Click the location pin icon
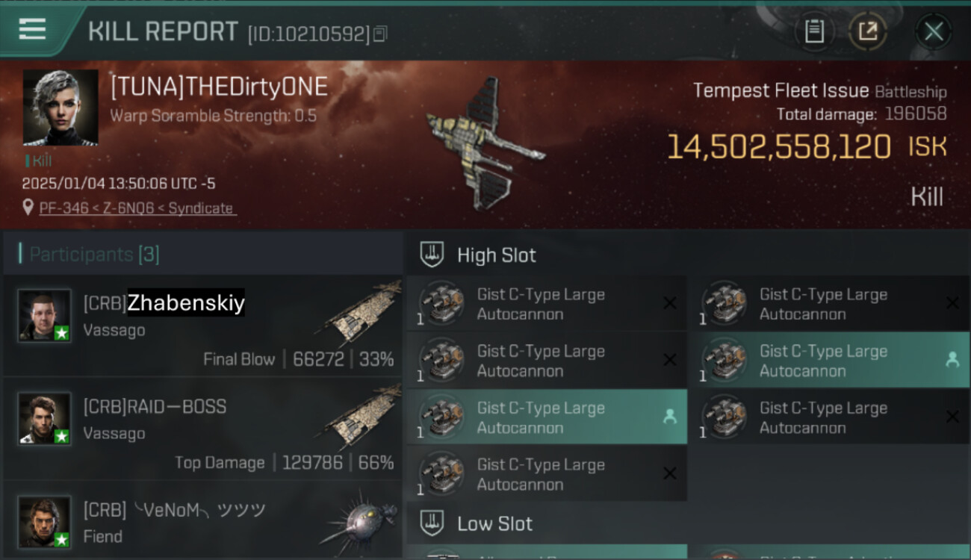This screenshot has width=971, height=560. coord(28,208)
